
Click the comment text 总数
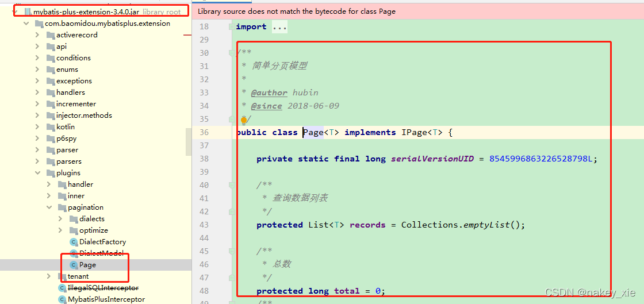click(281, 264)
